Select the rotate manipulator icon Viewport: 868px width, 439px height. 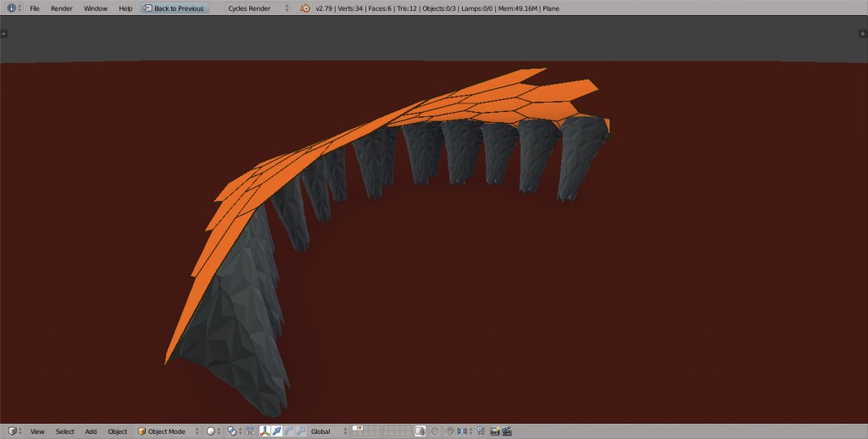point(288,431)
